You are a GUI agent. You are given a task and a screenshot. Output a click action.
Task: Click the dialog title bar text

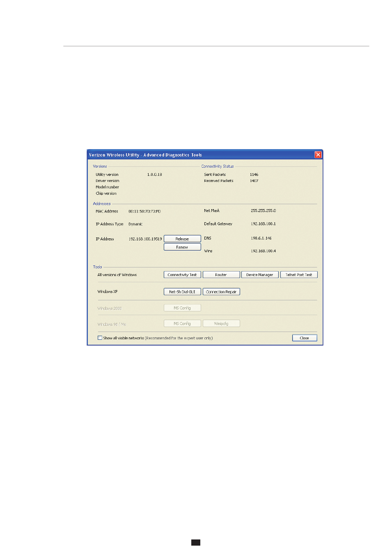pyautogui.click(x=146, y=155)
